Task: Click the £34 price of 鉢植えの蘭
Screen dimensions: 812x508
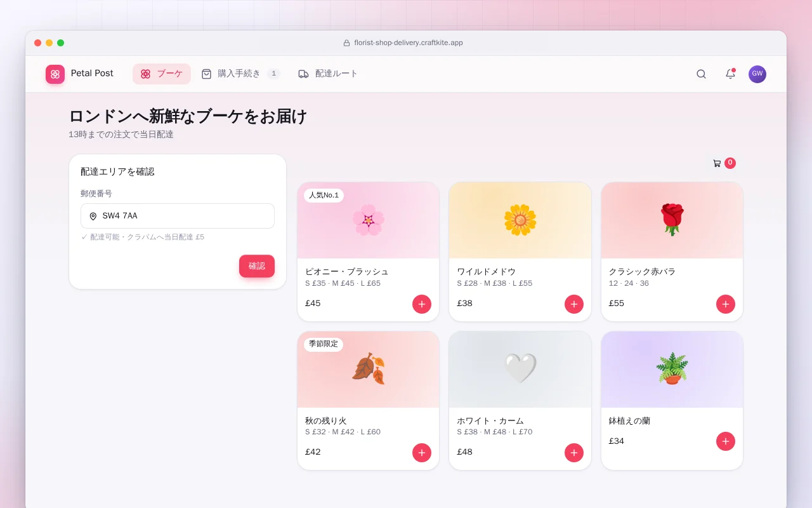Action: (617, 441)
